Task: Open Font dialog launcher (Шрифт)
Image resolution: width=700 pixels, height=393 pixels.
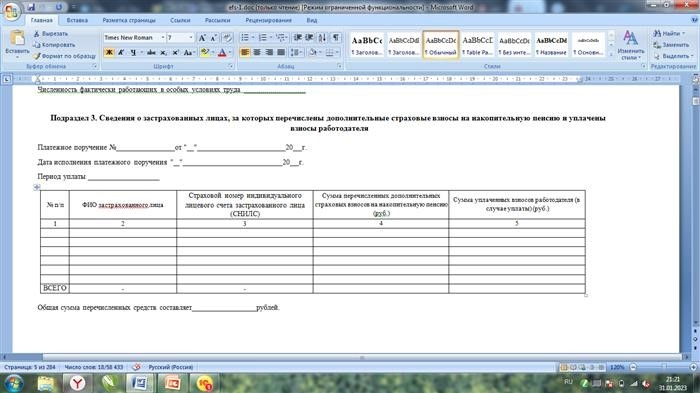Action: click(231, 66)
